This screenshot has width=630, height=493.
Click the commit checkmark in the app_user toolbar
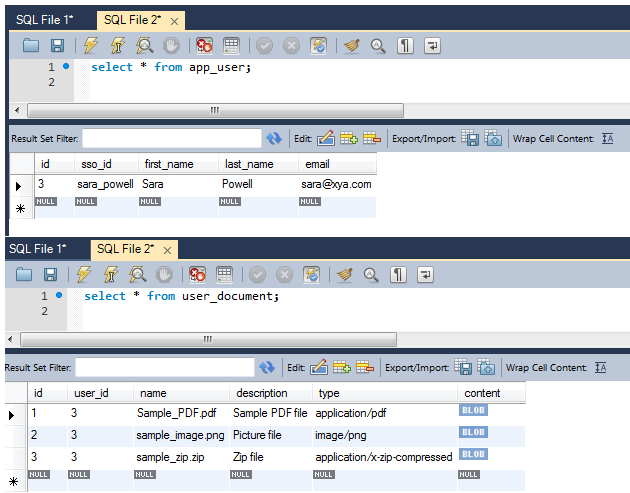click(264, 46)
